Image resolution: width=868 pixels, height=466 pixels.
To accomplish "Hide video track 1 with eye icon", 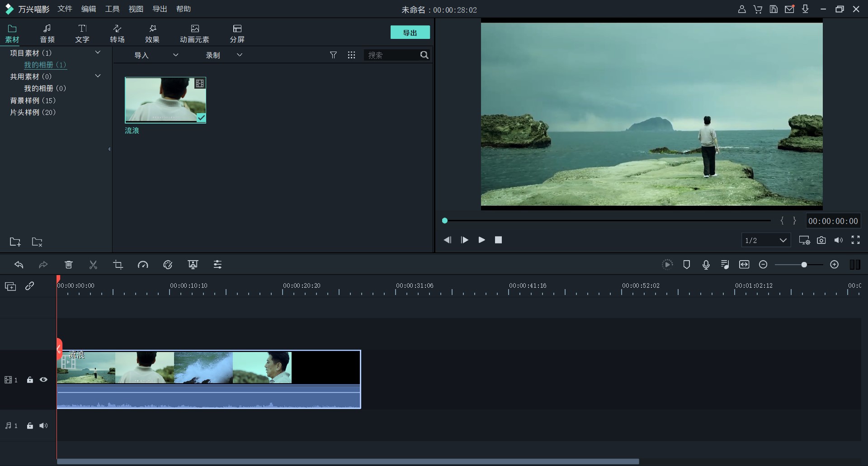I will coord(43,380).
